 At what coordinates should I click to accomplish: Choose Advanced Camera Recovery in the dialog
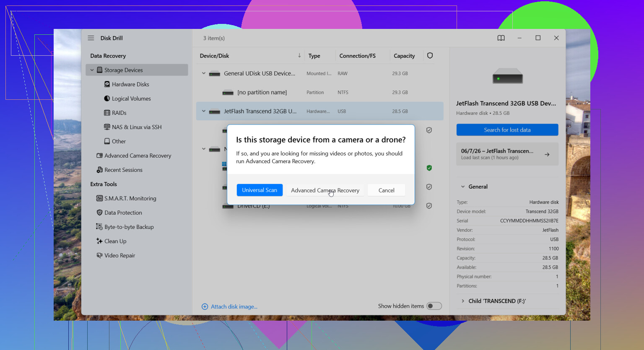click(x=325, y=190)
